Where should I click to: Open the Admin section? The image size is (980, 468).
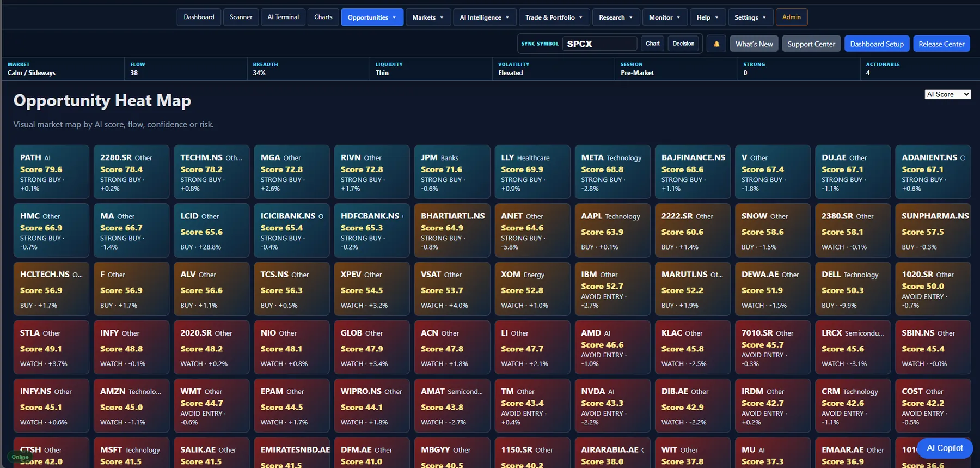point(792,17)
